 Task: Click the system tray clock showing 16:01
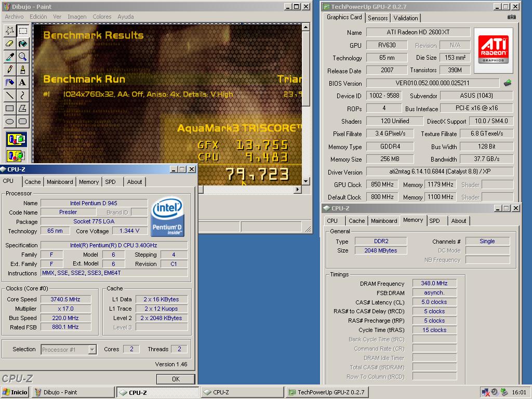click(x=519, y=392)
